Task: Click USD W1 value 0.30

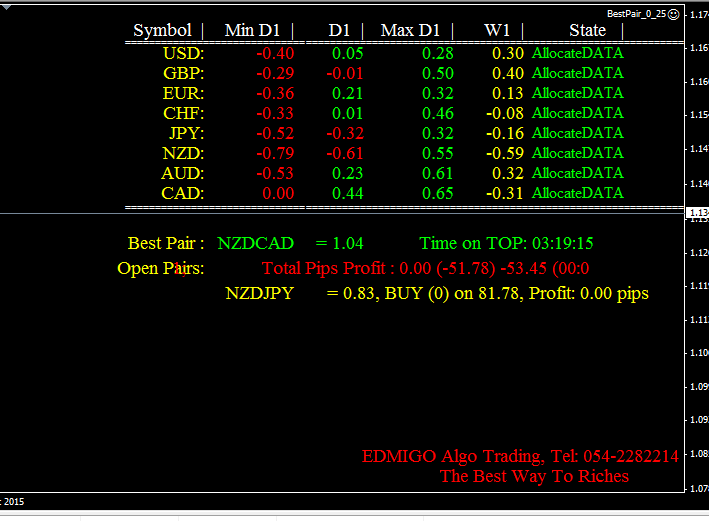Action: coord(508,53)
